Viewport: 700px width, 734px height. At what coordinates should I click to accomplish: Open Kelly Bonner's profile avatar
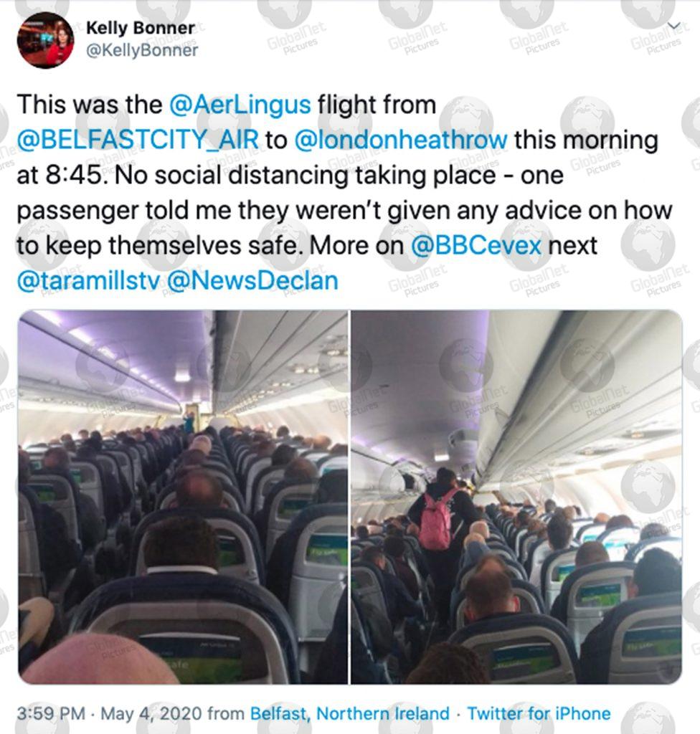(x=45, y=40)
